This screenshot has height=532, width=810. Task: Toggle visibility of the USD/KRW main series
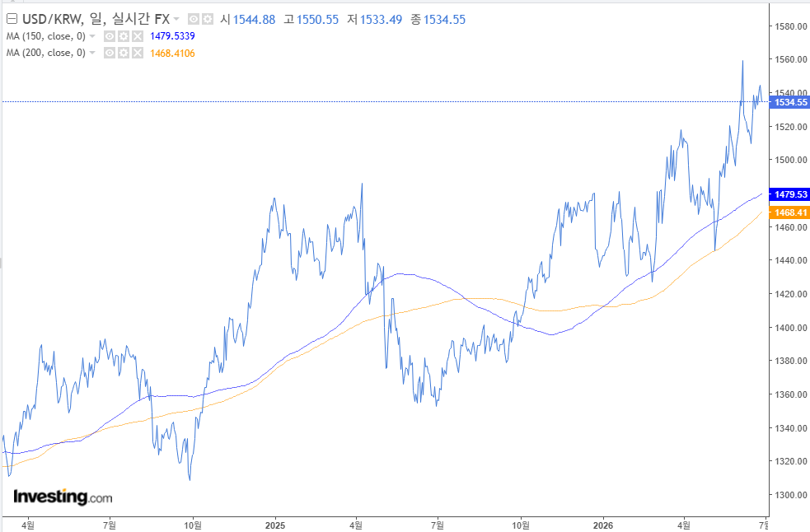tap(193, 20)
